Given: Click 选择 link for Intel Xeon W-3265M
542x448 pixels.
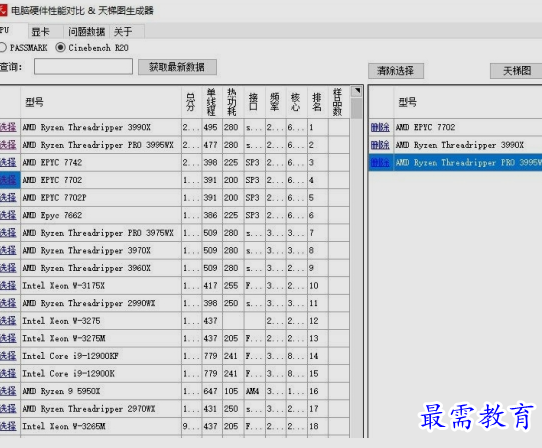Looking at the screenshot, I should tap(8, 426).
